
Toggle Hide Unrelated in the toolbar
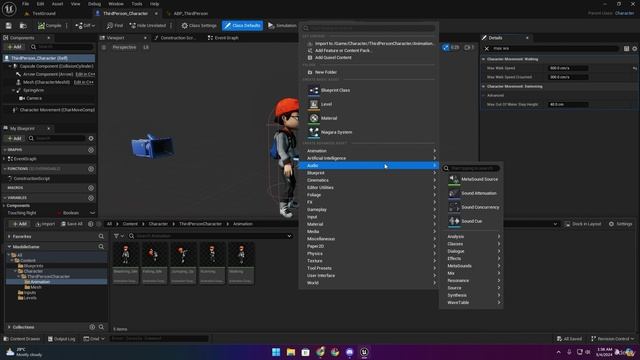[x=148, y=26]
